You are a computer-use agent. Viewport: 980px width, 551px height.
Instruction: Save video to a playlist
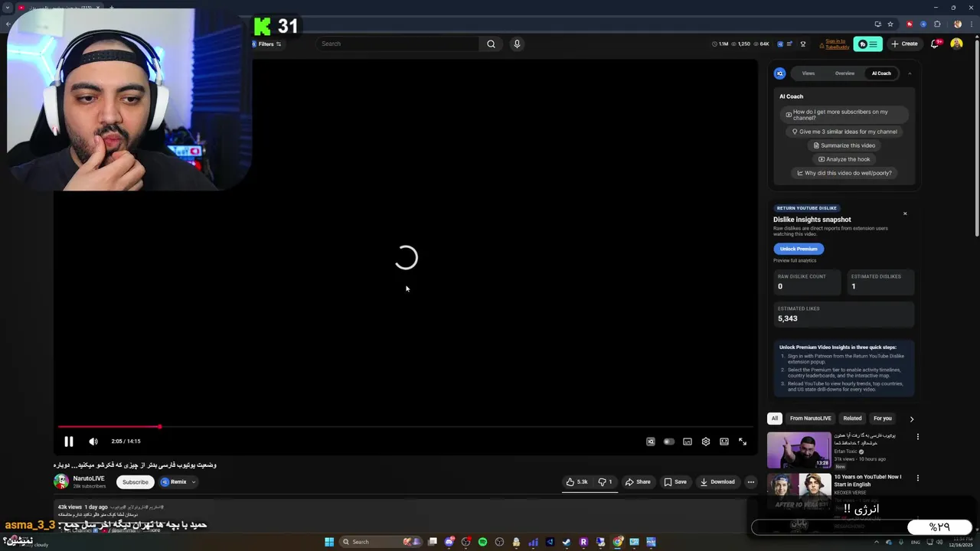point(675,482)
